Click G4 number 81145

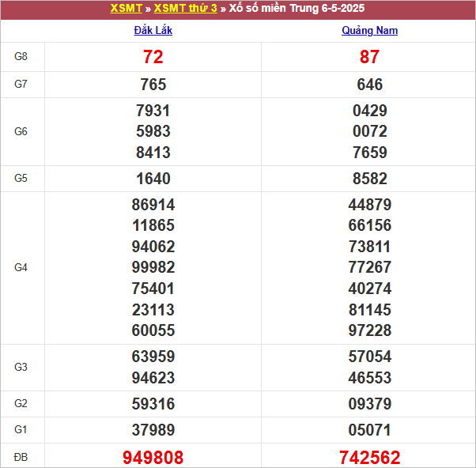369,310
